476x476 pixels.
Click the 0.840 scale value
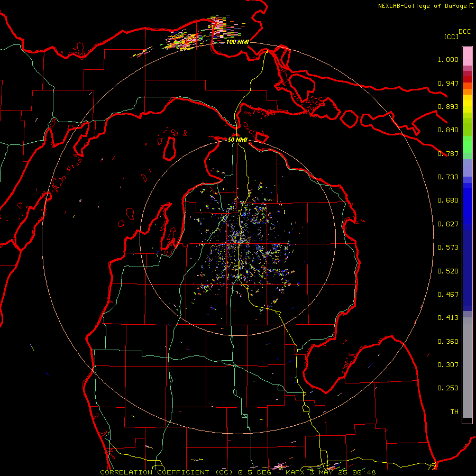click(448, 130)
